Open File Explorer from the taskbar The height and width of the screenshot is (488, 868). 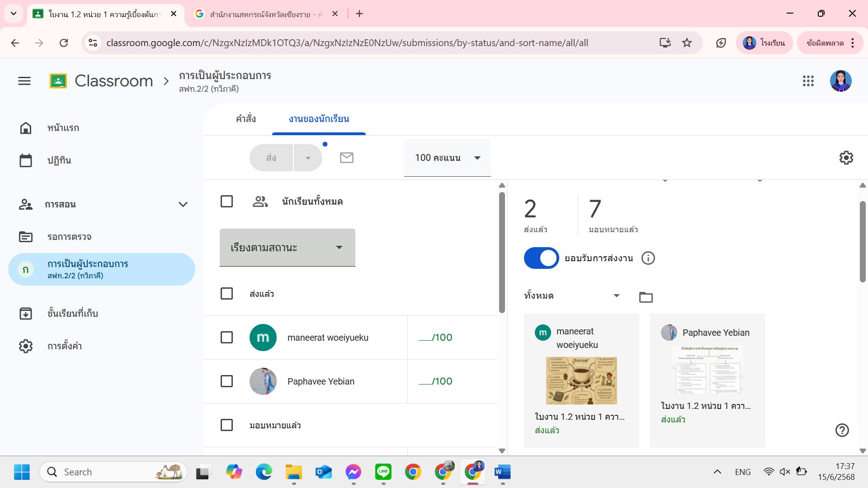point(294,472)
